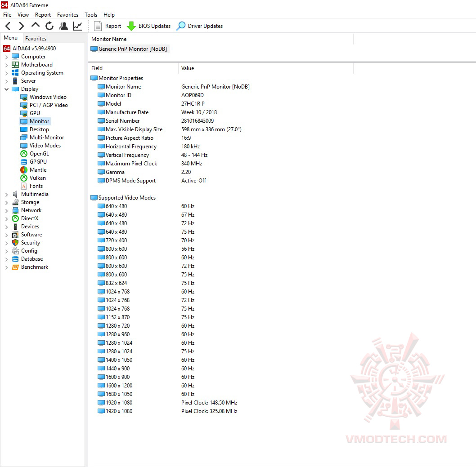Open the Help menu

pyautogui.click(x=109, y=15)
